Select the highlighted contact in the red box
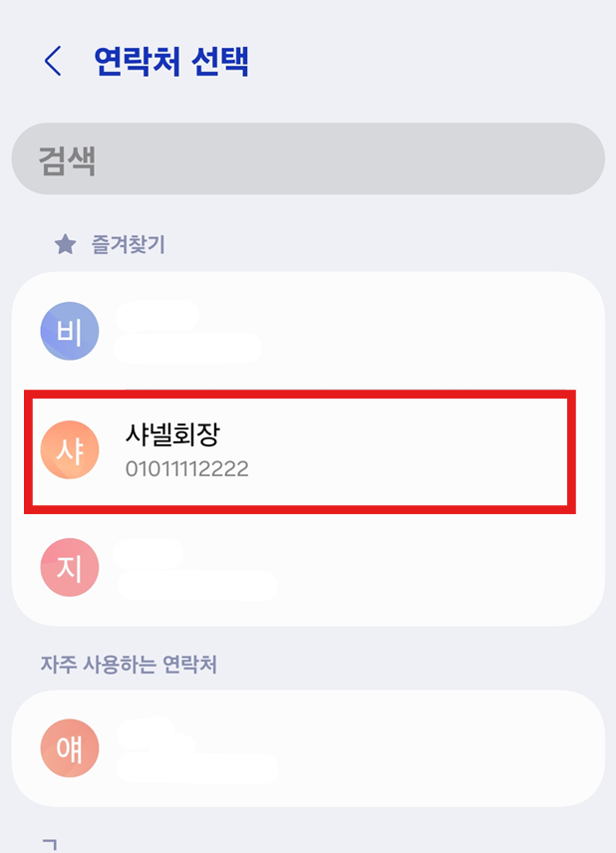 coord(299,451)
